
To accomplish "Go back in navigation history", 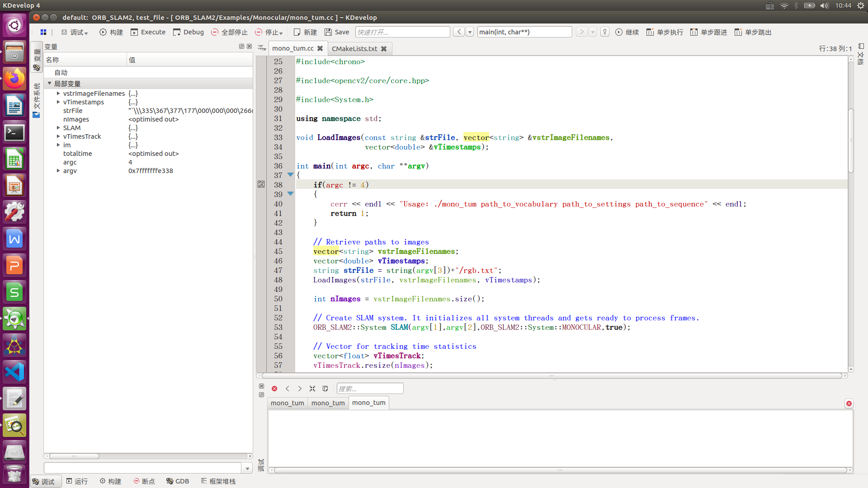I will tap(459, 32).
